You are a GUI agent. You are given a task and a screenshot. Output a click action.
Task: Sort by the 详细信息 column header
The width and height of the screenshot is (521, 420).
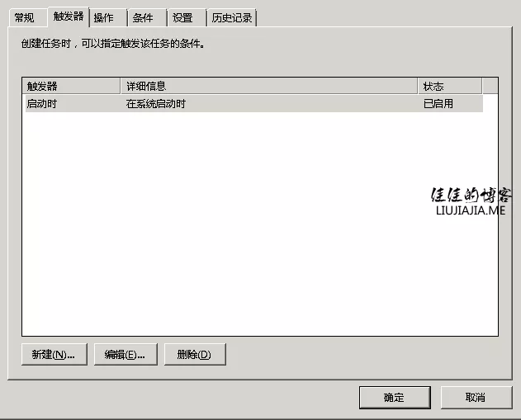(x=268, y=86)
